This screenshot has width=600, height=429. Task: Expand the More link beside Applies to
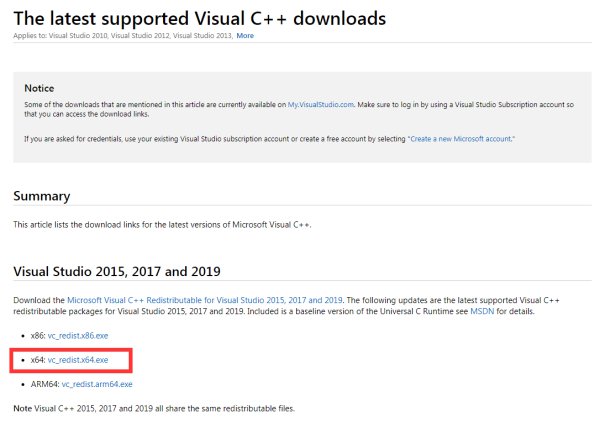(245, 35)
